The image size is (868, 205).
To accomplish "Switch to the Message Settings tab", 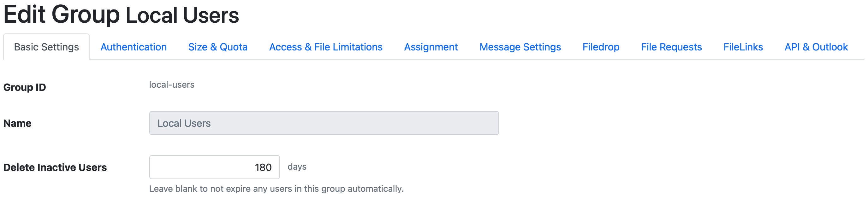I will [520, 47].
